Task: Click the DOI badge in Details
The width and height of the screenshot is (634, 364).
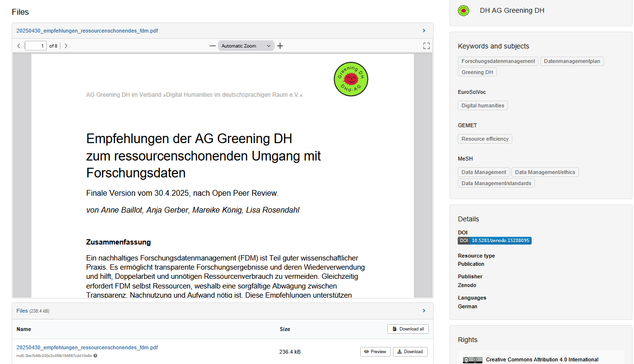Action: click(x=495, y=241)
